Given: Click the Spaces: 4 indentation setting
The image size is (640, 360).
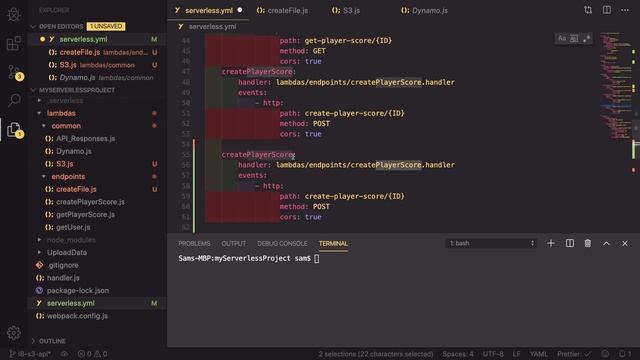Looking at the screenshot, I should pyautogui.click(x=458, y=354).
